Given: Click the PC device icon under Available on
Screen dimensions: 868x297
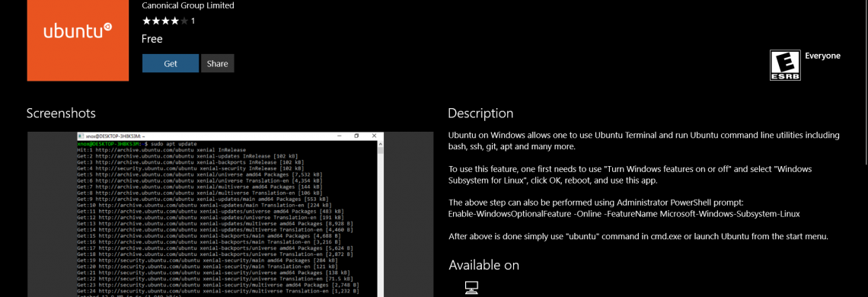Looking at the screenshot, I should point(471,288).
